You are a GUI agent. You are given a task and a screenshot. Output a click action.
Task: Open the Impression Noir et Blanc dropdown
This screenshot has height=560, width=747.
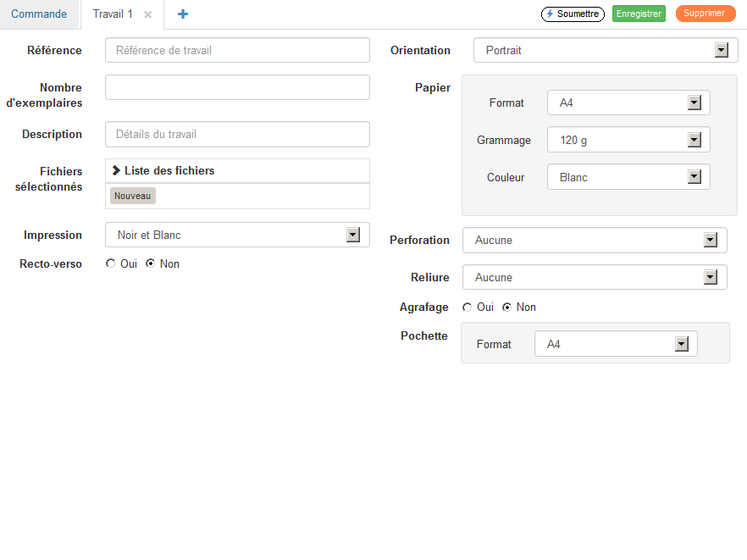(237, 235)
